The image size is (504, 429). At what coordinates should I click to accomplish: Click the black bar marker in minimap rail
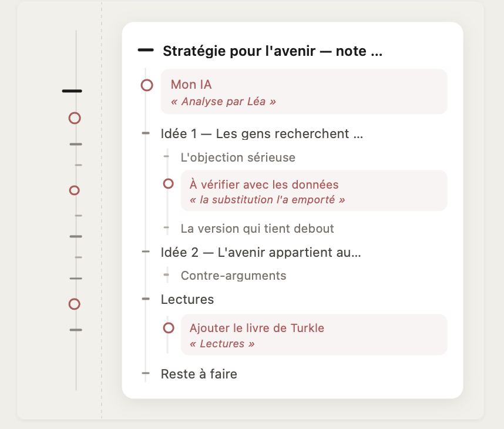click(72, 91)
